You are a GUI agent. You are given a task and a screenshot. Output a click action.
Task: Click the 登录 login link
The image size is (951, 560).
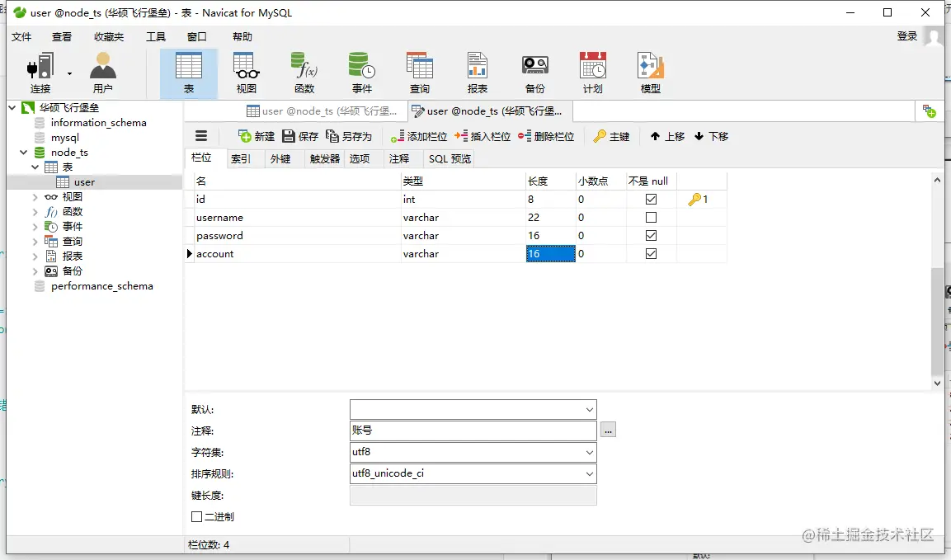906,36
